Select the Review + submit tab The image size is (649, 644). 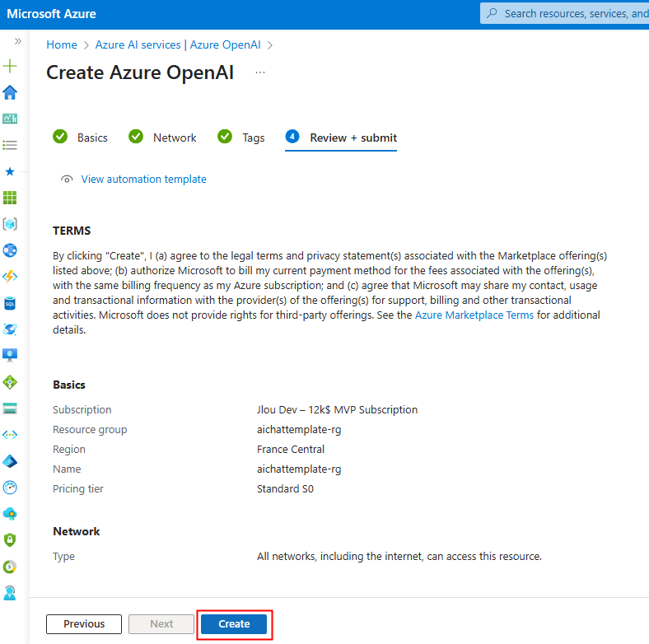coord(341,138)
